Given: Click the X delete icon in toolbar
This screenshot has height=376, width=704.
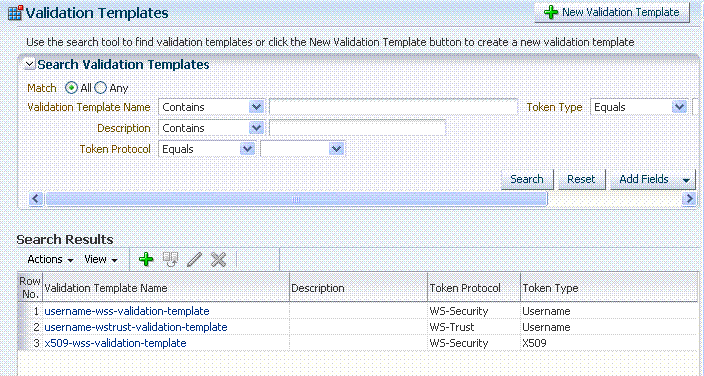Looking at the screenshot, I should tap(219, 259).
